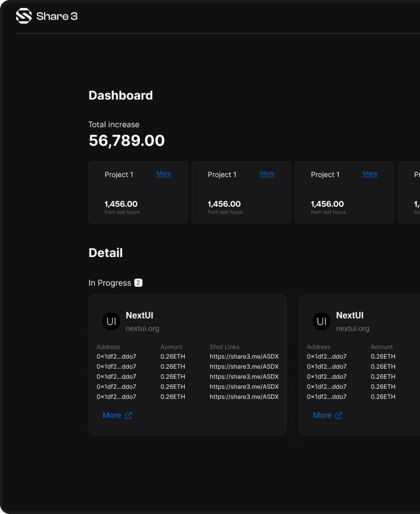Click external-link icon in left NextUI card
Image resolution: width=420 pixels, height=514 pixels.
click(x=129, y=415)
